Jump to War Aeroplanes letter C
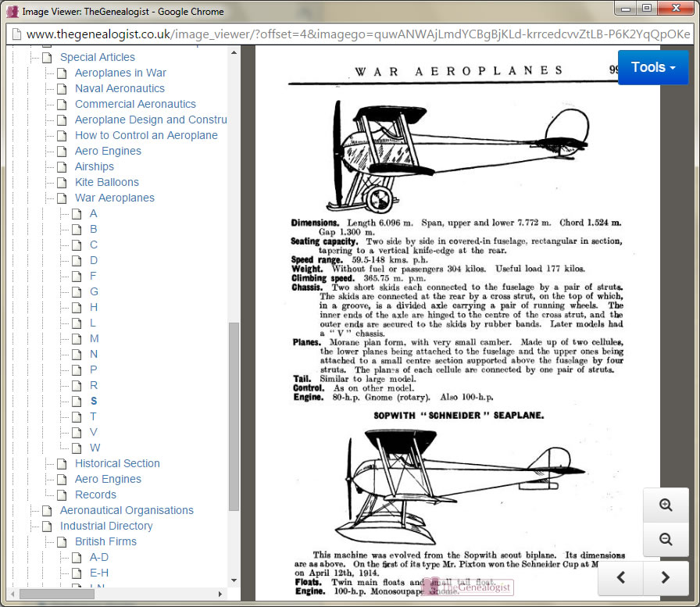 (x=93, y=245)
